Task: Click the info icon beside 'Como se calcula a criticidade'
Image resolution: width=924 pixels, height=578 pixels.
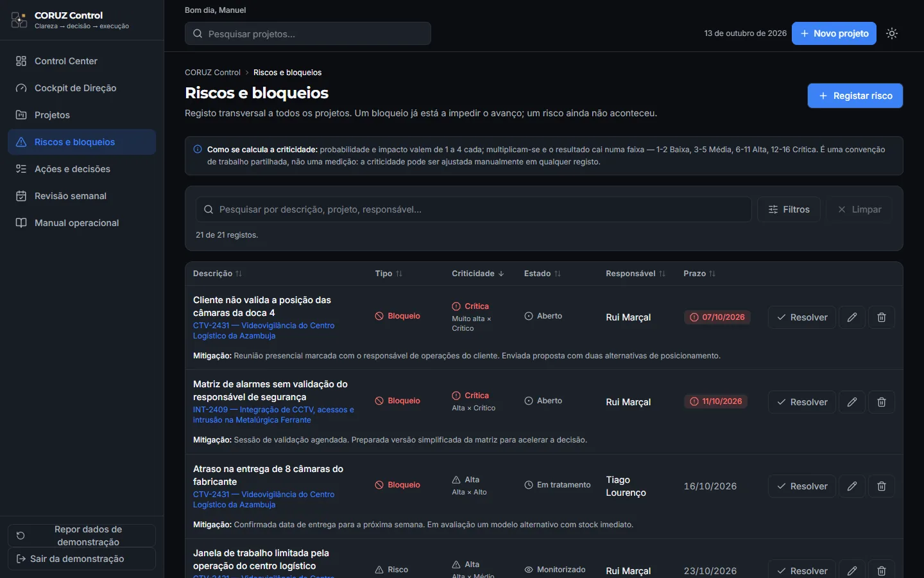Action: click(x=198, y=149)
